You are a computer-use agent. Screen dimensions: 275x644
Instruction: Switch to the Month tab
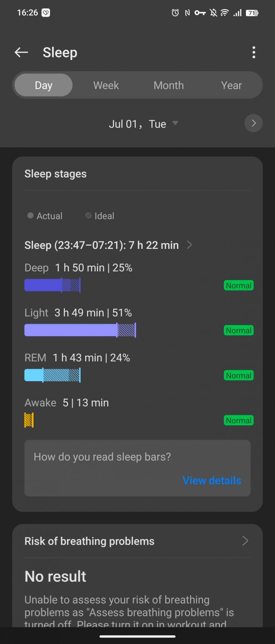click(x=169, y=85)
